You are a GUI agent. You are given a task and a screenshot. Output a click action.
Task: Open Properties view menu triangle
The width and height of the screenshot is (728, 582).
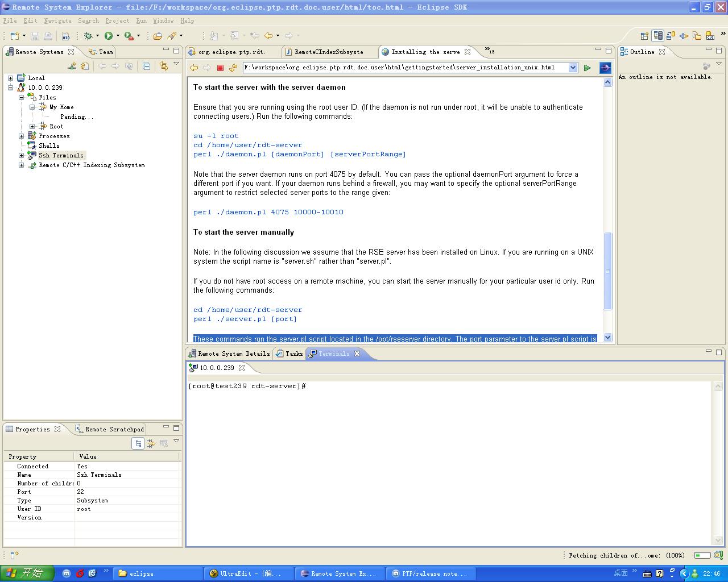tap(176, 442)
